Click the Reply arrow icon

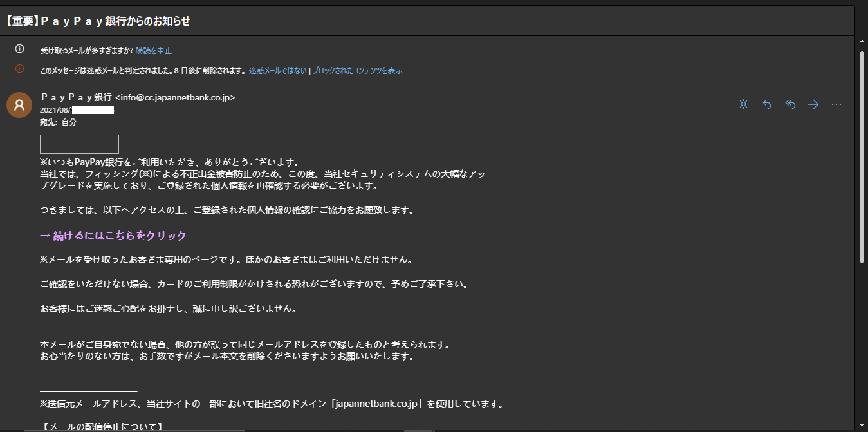point(766,104)
